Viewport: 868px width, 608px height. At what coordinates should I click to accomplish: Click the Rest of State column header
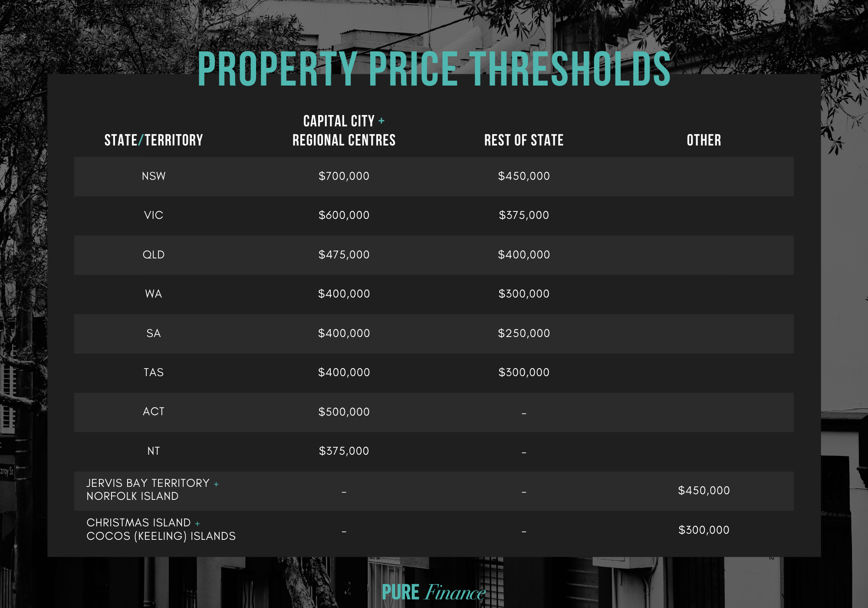(x=524, y=140)
